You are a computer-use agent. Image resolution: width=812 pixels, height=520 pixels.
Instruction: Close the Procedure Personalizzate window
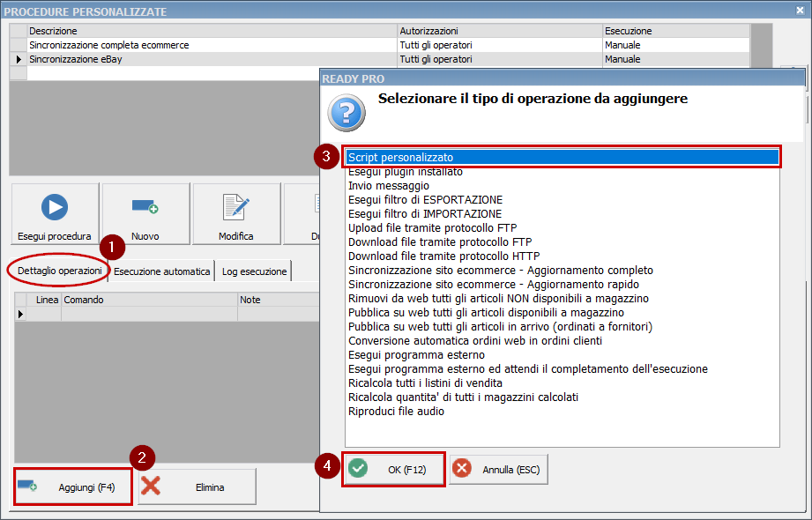(x=801, y=11)
